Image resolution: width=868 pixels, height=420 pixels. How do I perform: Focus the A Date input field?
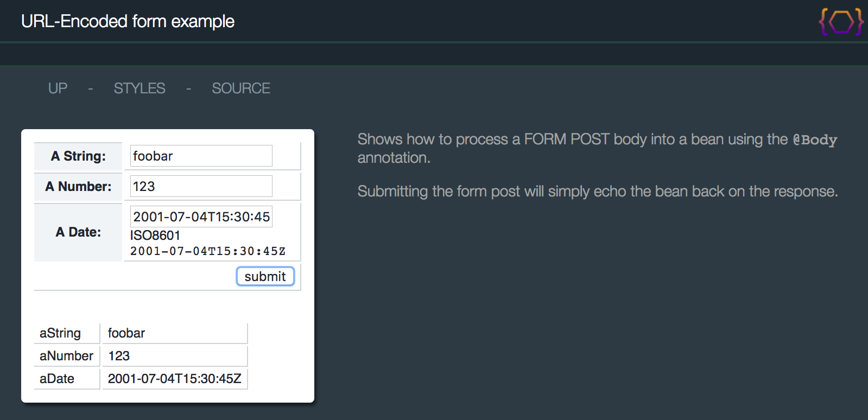click(x=201, y=217)
